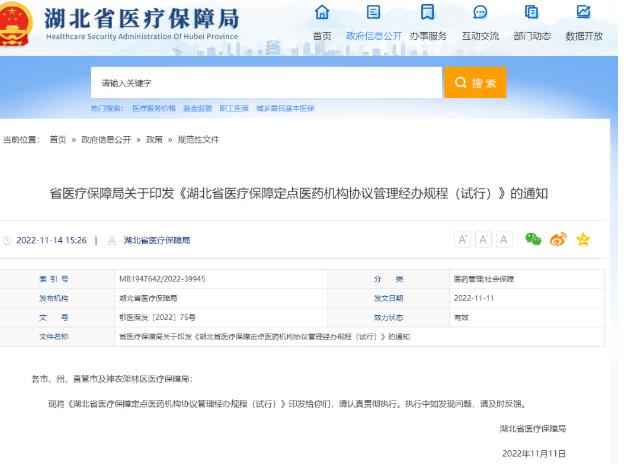
Task: Select hot keyword 基金监管
Action: point(198,107)
